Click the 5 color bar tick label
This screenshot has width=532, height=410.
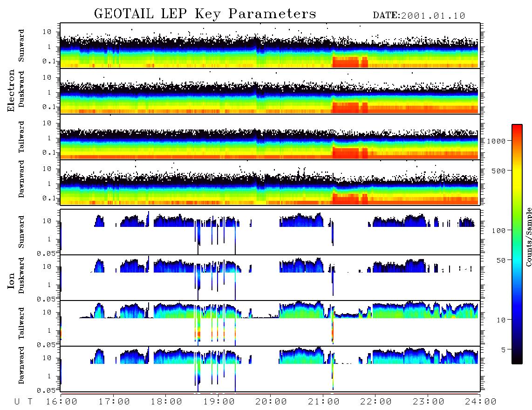click(504, 350)
